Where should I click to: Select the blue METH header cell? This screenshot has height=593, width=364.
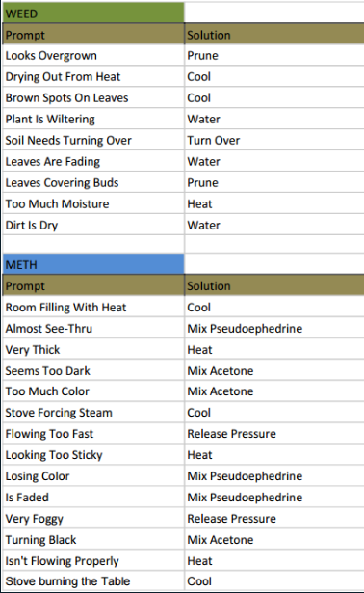pos(93,264)
